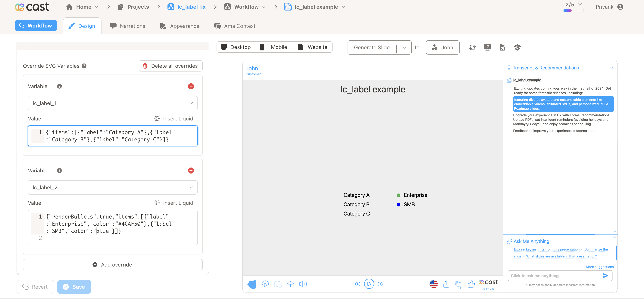This screenshot has height=300, width=644.
Task: Open the lc_label example breadcrumb dropdown
Action: 343,7
